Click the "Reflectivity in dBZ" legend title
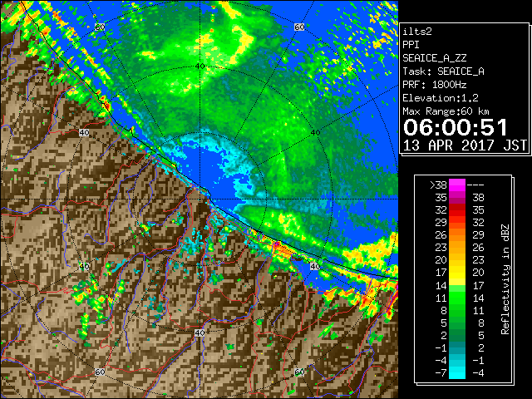 (505, 279)
